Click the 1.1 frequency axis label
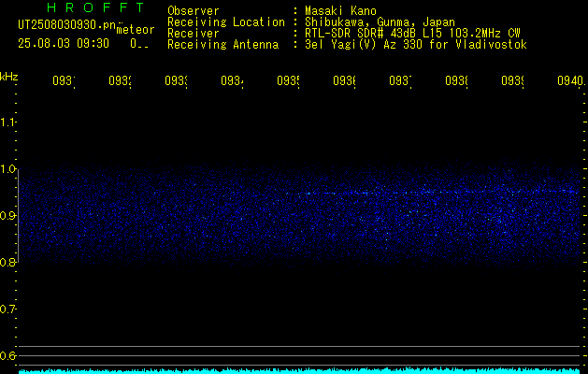Screen dimensions: 588x374 (7, 122)
